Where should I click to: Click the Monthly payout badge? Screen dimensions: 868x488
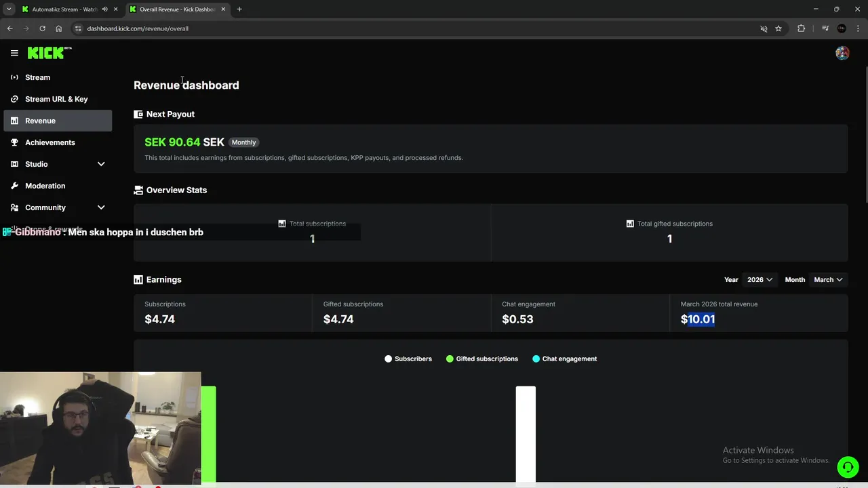(x=243, y=142)
